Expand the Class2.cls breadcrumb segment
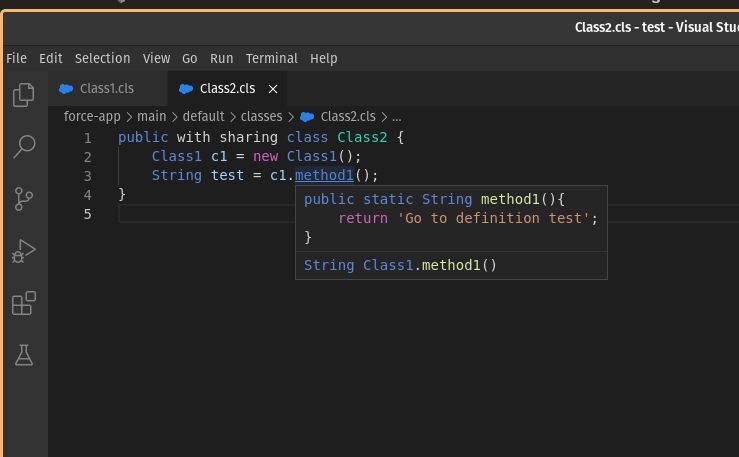 [348, 116]
